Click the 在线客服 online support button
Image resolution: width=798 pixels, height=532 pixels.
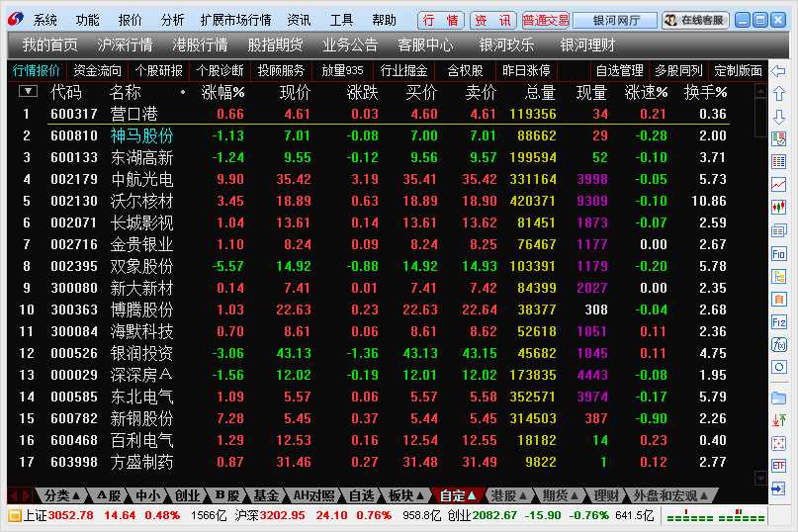pyautogui.click(x=695, y=21)
